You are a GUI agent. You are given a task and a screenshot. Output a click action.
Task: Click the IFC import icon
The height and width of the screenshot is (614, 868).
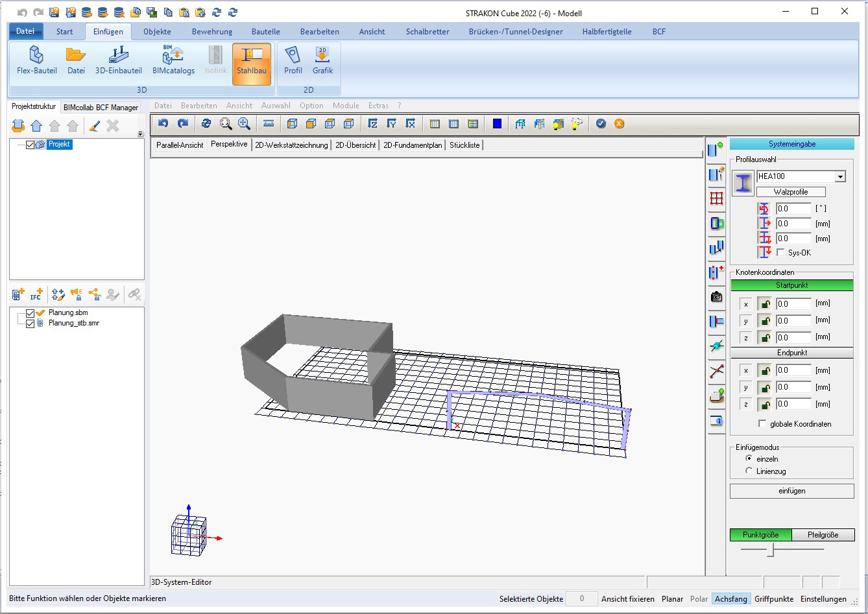(x=36, y=294)
